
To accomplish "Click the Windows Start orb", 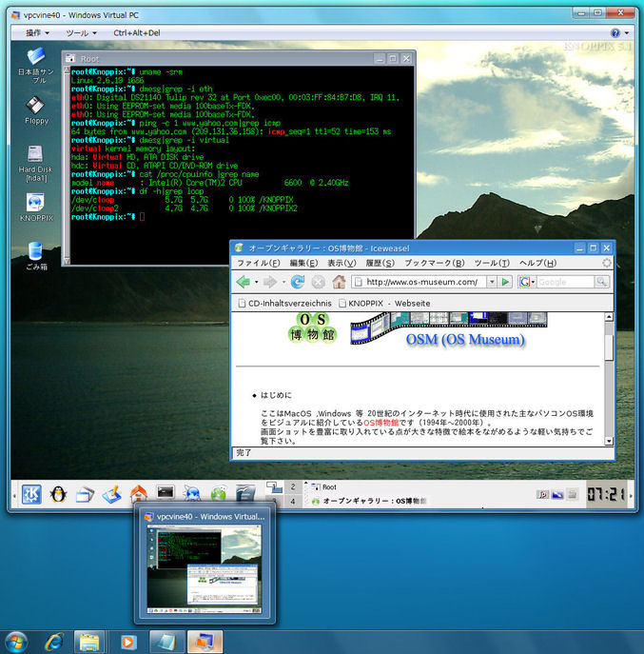I will pyautogui.click(x=15, y=643).
